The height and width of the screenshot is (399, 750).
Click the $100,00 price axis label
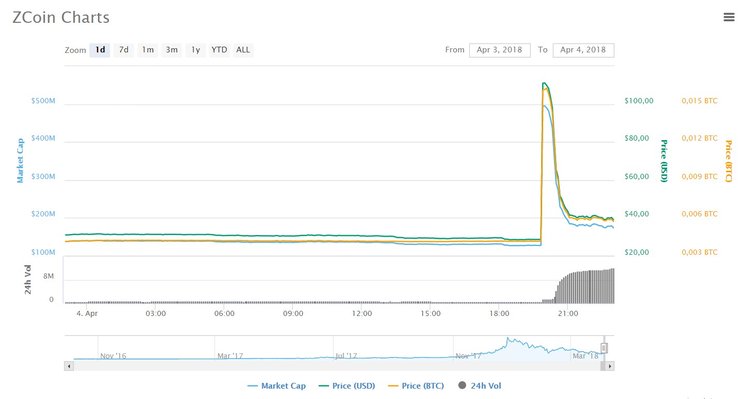639,101
